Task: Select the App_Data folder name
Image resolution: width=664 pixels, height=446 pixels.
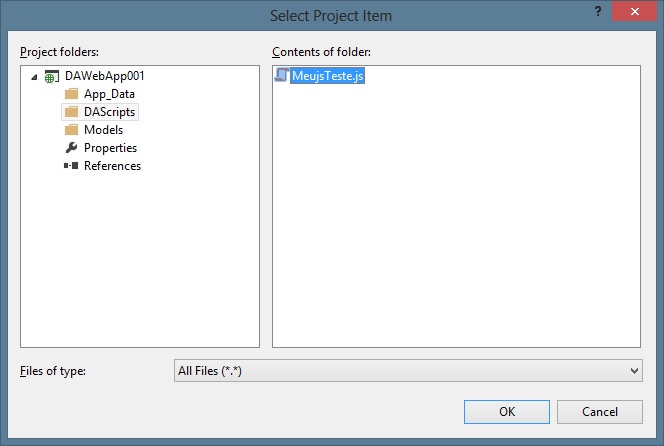Action: pyautogui.click(x=109, y=94)
